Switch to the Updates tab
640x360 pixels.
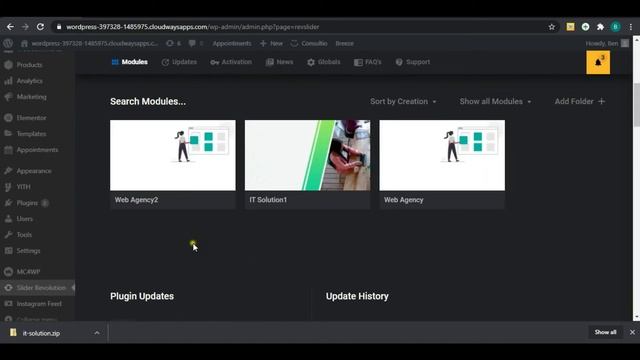179,62
